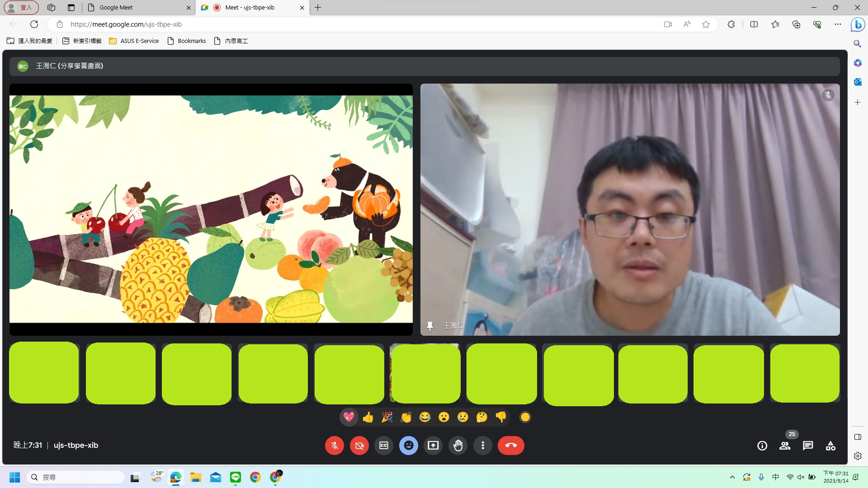Click the address bar URL

(x=126, y=24)
